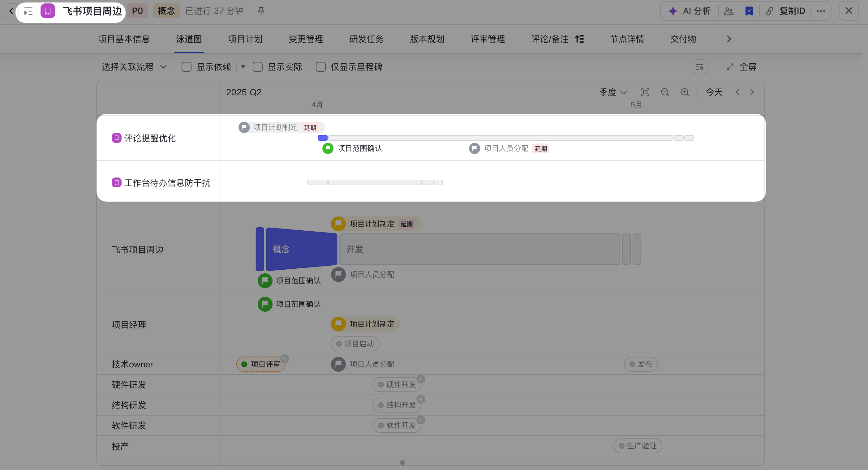
Task: Select the blue 概念 stage block
Action: [302, 249]
